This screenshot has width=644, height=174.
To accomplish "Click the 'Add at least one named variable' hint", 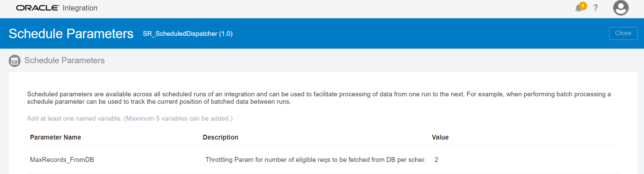I will coord(130,119).
